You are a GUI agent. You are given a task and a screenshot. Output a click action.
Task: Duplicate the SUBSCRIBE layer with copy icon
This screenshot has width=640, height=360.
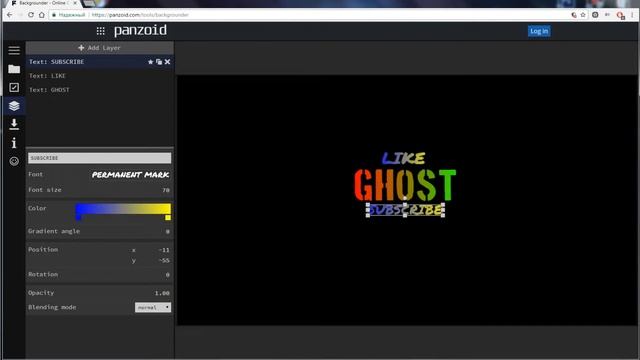[159, 62]
